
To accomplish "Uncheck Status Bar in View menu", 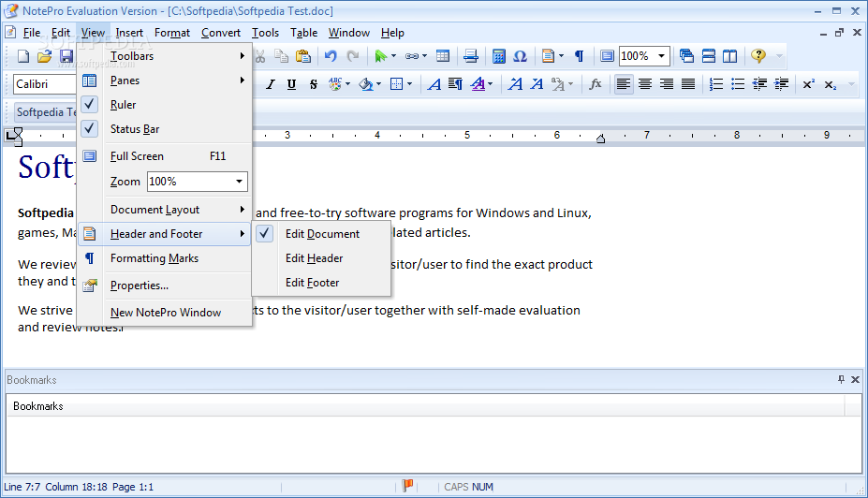I will [x=165, y=129].
